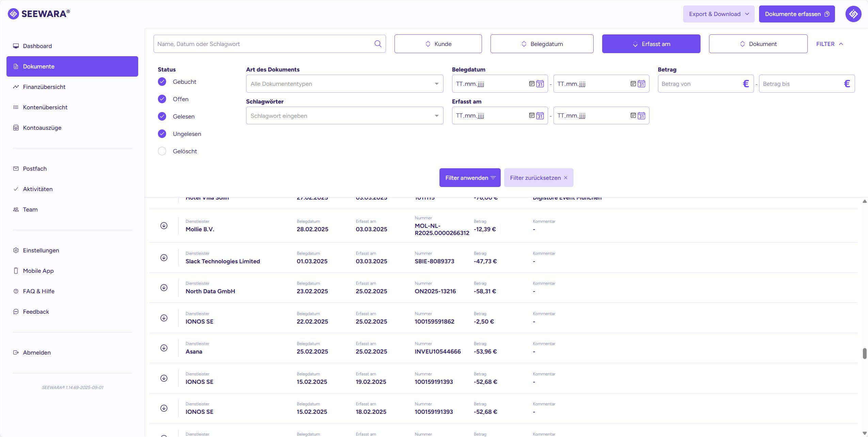Uncheck the Gebucht status checkbox
The image size is (868, 437).
click(x=162, y=82)
